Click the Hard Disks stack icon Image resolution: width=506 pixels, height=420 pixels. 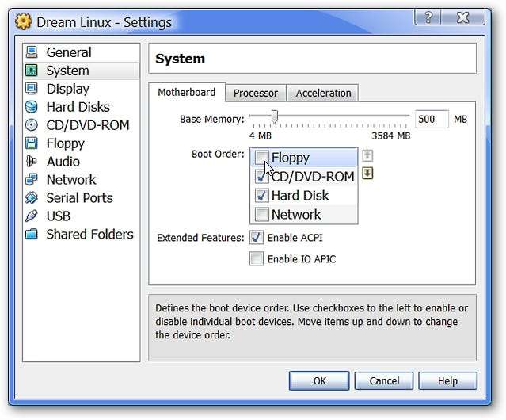[32, 107]
